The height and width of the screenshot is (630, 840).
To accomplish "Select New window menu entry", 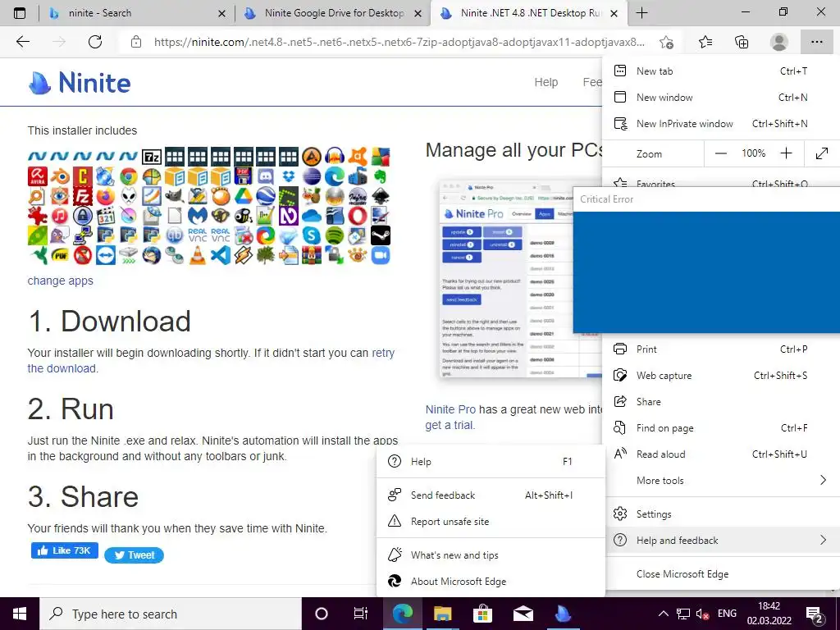I will 721,98.
